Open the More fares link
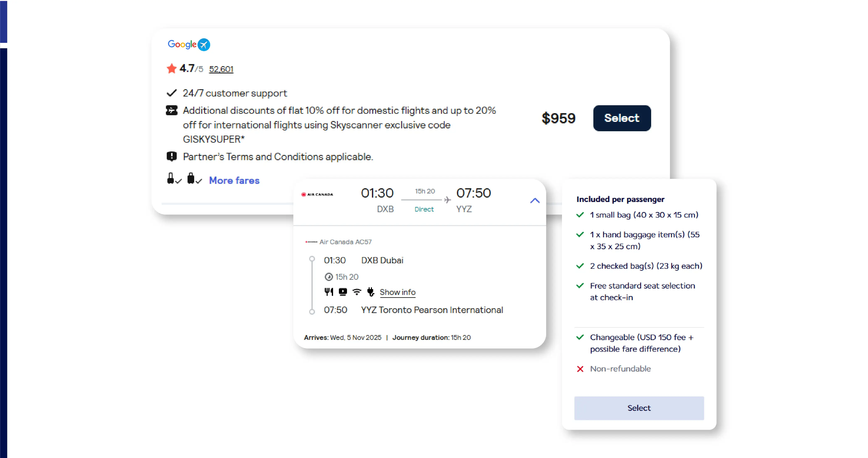The image size is (868, 458). [x=234, y=181]
